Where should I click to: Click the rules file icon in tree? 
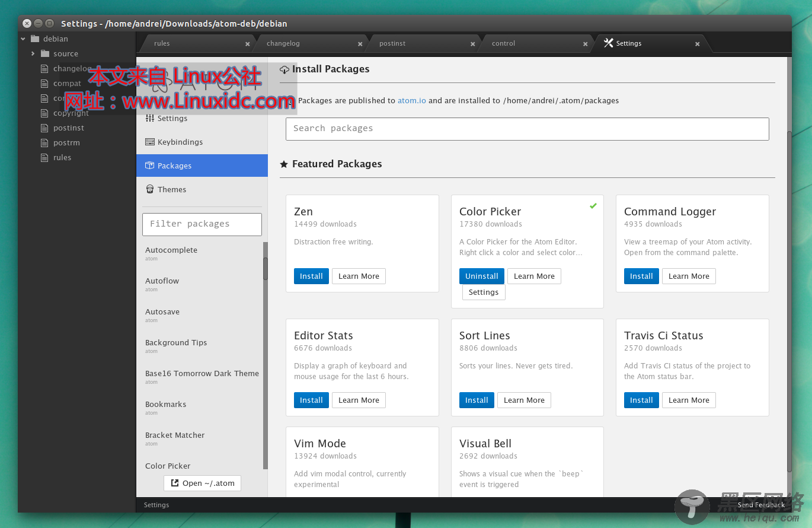coord(44,158)
